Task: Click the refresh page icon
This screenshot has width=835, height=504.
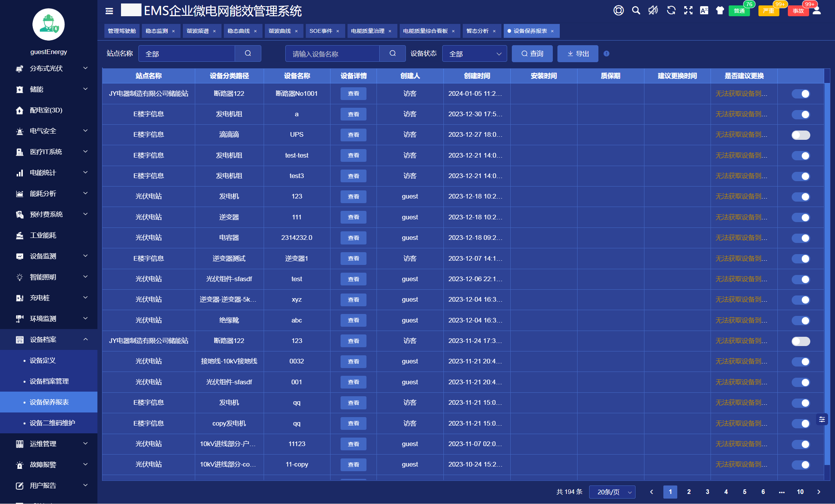Action: (x=671, y=10)
